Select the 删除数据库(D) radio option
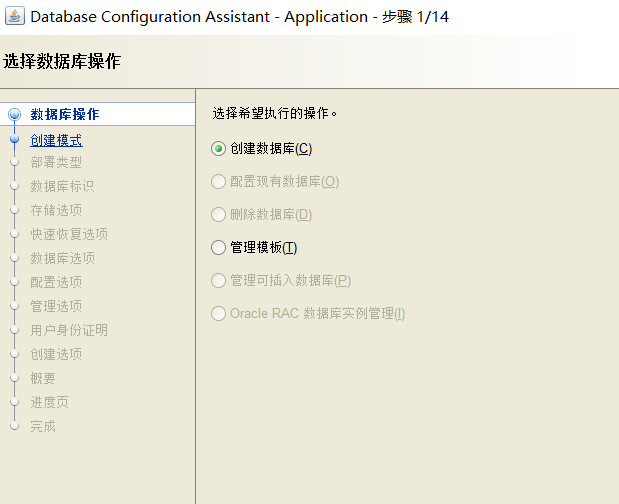619x504 pixels. [x=218, y=215]
